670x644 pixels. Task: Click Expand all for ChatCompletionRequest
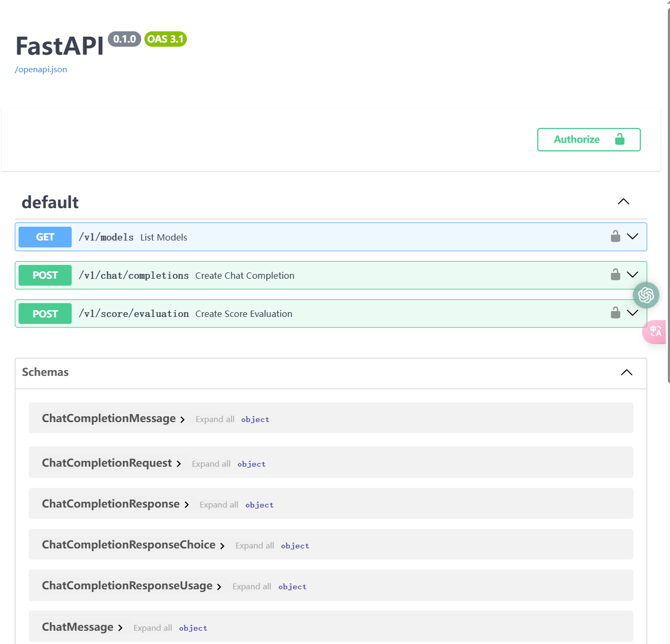tap(211, 464)
